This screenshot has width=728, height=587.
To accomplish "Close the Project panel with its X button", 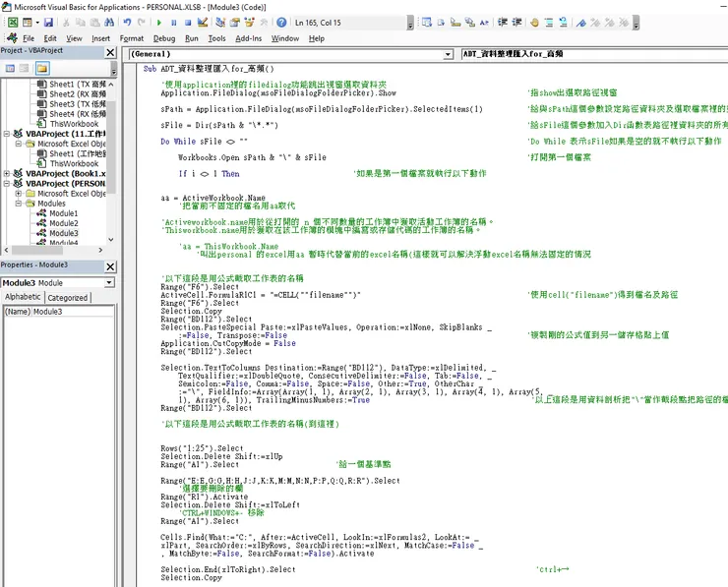I will coord(111,51).
